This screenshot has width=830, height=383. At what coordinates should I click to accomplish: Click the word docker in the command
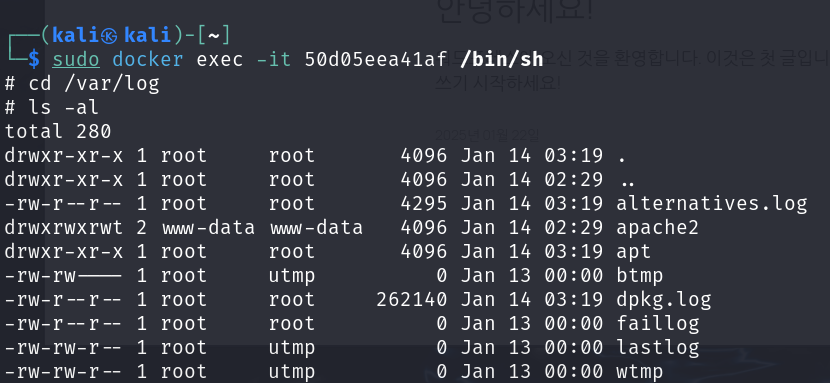pyautogui.click(x=148, y=60)
